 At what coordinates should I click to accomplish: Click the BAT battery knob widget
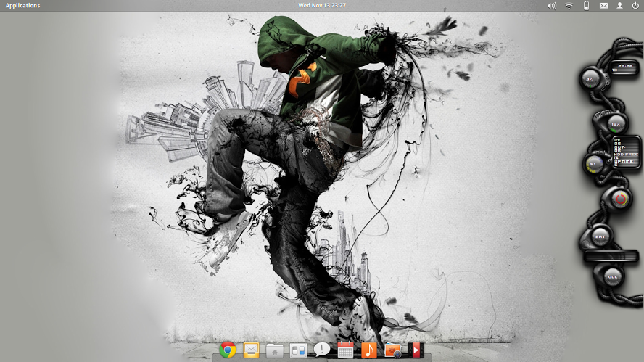600,236
